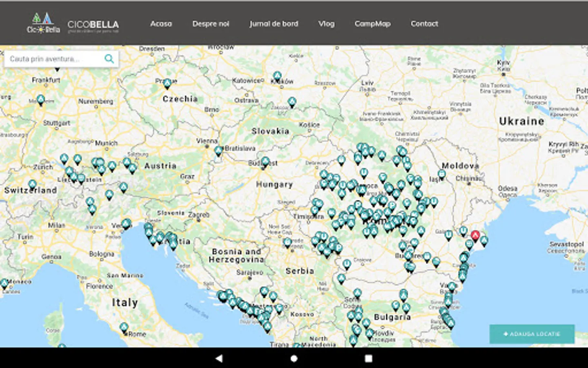Select the camp marker near Sofia
Image resolution: width=588 pixels, height=368 pixels.
pyautogui.click(x=358, y=293)
